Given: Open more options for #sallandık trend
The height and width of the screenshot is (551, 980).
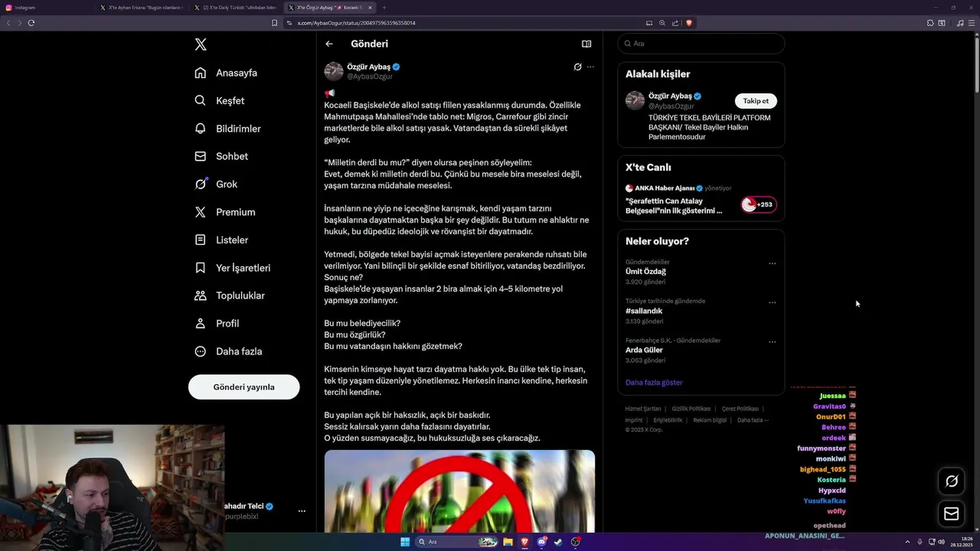Looking at the screenshot, I should [772, 302].
